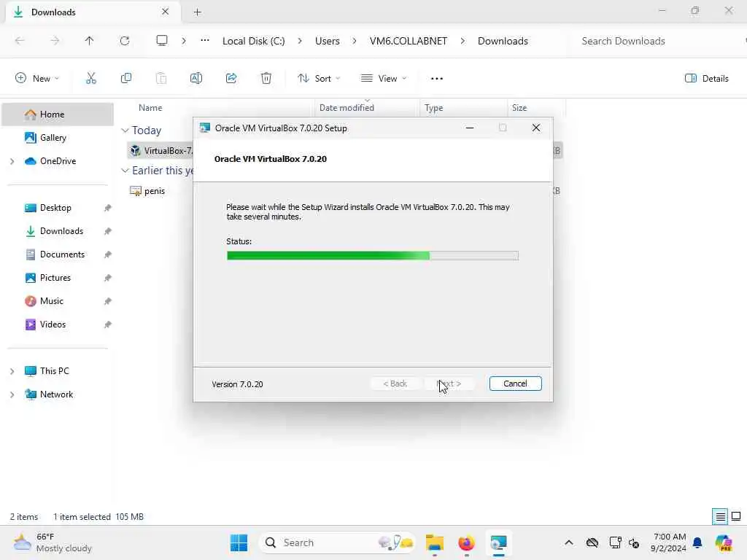Click the Pictures pin icon in sidebar

108,278
